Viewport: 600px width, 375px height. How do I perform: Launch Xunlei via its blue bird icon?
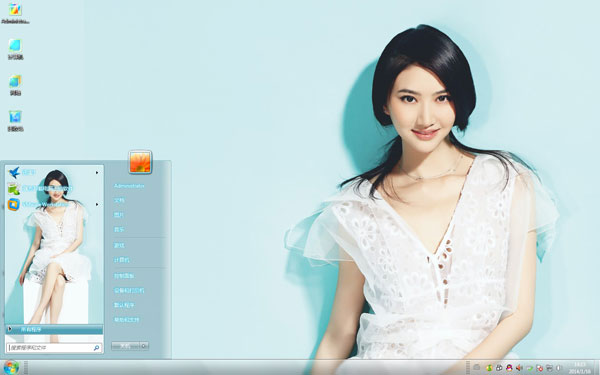(14, 173)
